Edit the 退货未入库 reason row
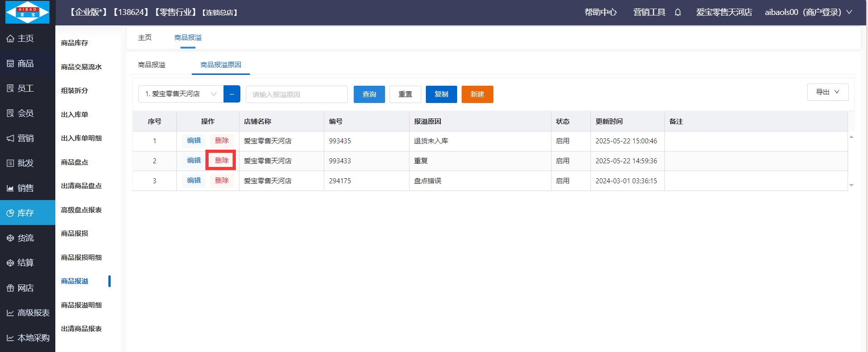 [194, 141]
